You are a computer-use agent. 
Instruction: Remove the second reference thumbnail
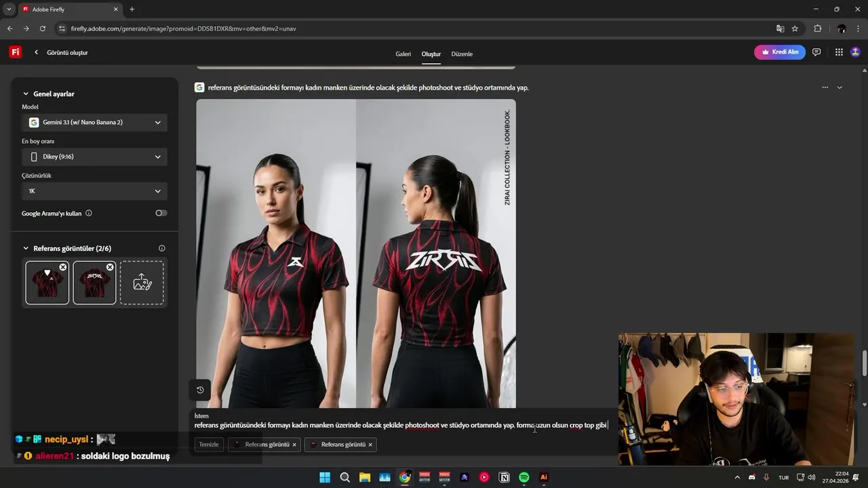pos(110,267)
